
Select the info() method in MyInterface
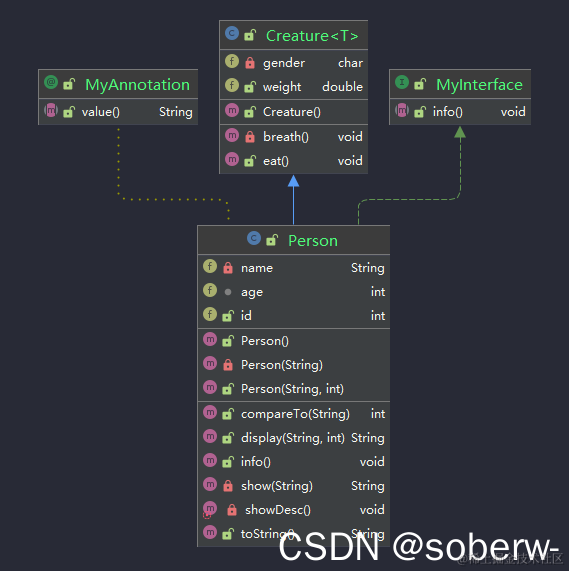coord(460,112)
